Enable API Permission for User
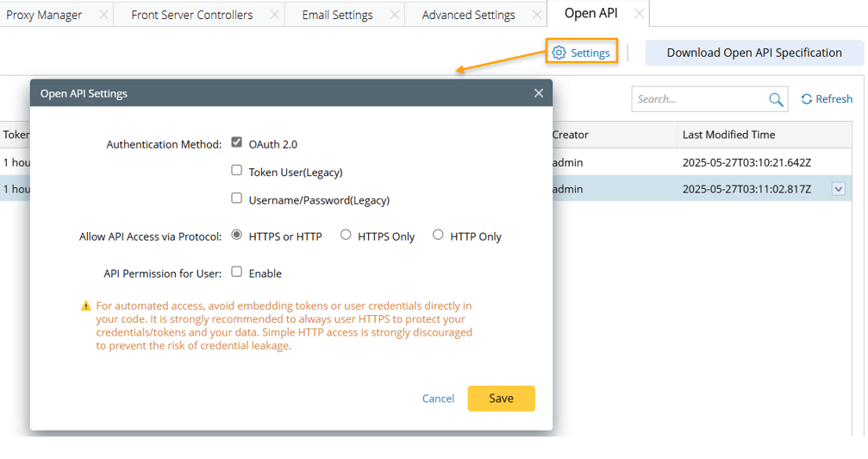The image size is (868, 459). click(x=237, y=272)
